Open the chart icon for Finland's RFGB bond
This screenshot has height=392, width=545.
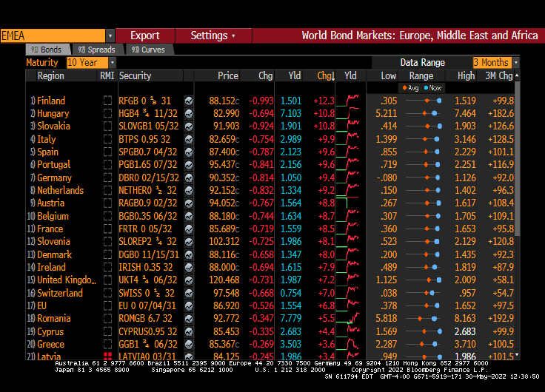pos(189,101)
